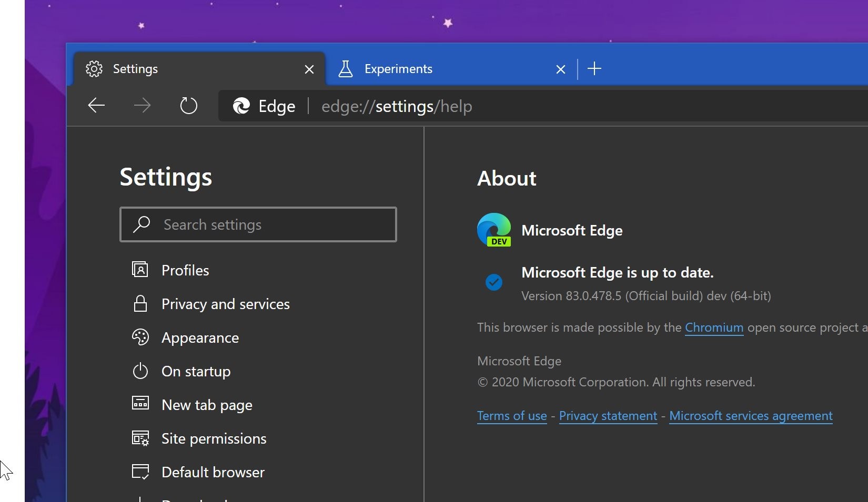The image size is (868, 502).
Task: Click in the Search settings field
Action: (x=258, y=224)
